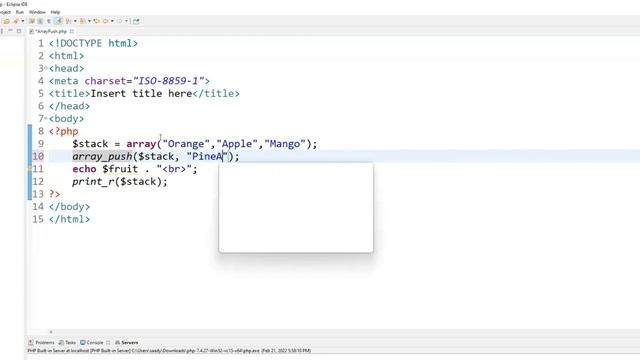Collapse the body tag fold marker

(x=46, y=118)
